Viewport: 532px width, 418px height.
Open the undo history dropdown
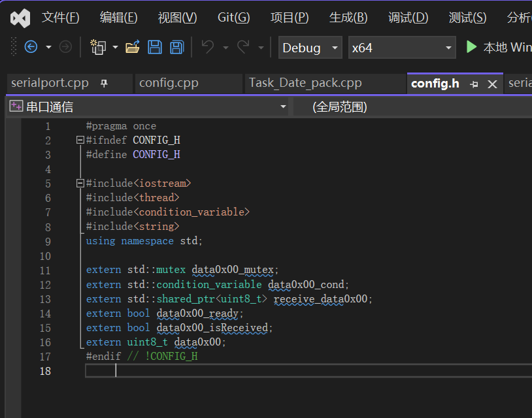(x=225, y=48)
